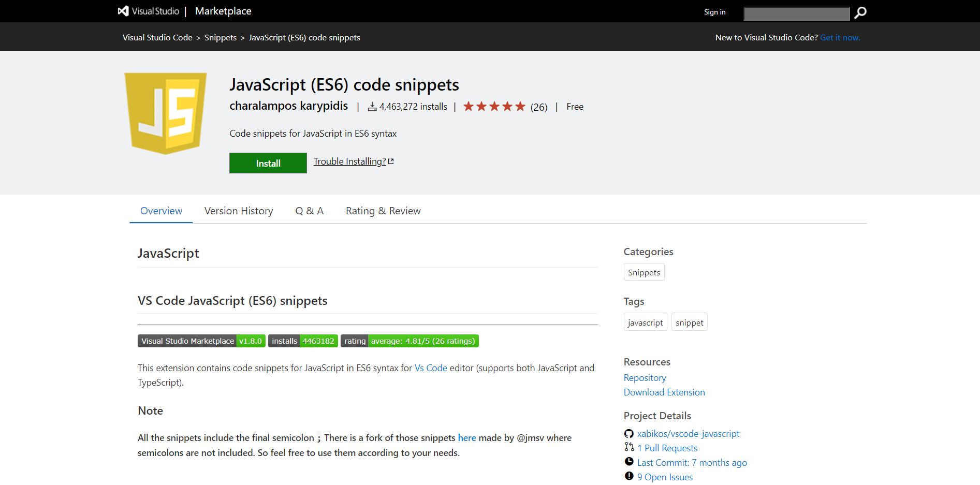Click the 4,463,272 installs text
Viewport: 980px width, 485px height.
[413, 107]
